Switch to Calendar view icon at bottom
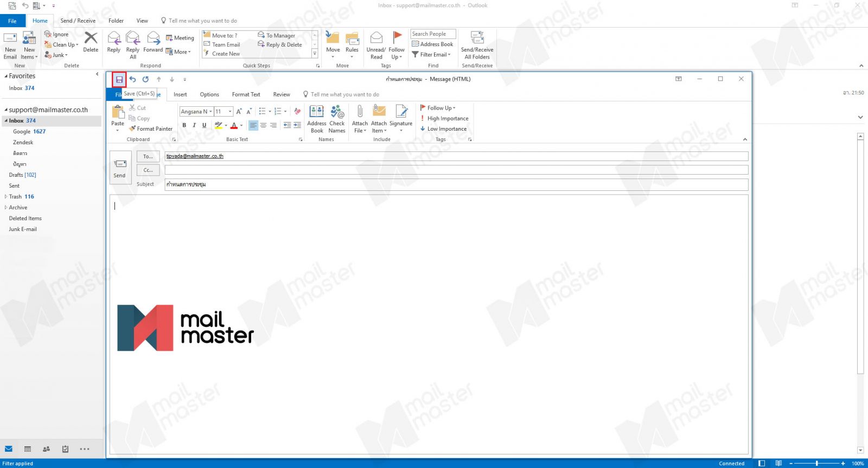Image resolution: width=868 pixels, height=468 pixels. coord(28,449)
